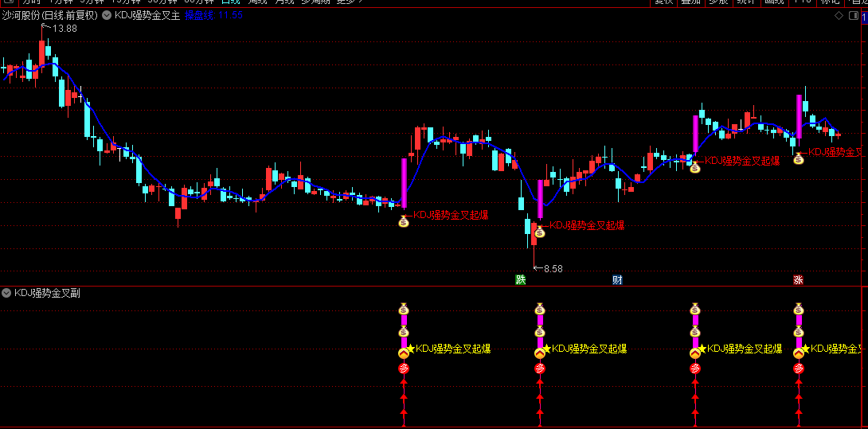
Task: Toggle the side panel layout icon
Action: point(852,15)
